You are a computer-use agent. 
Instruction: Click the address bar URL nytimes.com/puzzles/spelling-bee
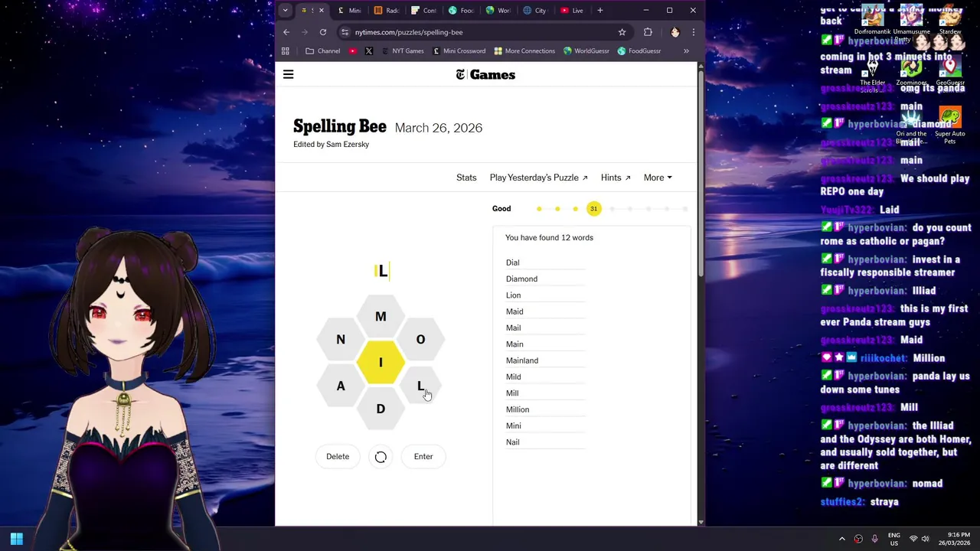pyautogui.click(x=409, y=32)
